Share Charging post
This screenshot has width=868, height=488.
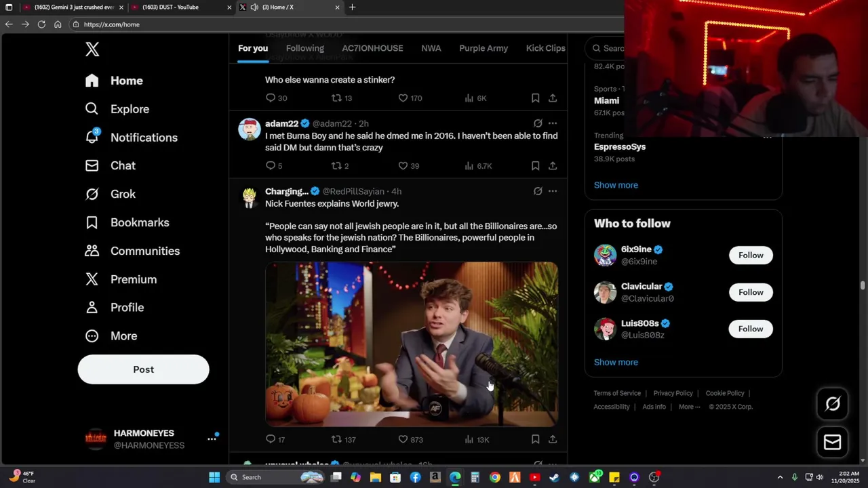point(553,440)
